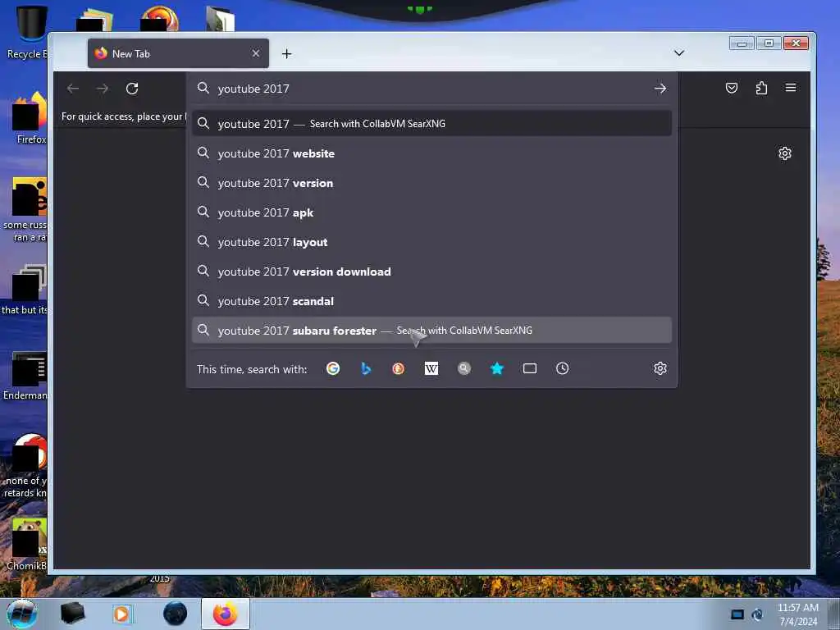Screen dimensions: 840x630
Task: Open the black box taskbar icon
Action: pyautogui.click(x=73, y=614)
